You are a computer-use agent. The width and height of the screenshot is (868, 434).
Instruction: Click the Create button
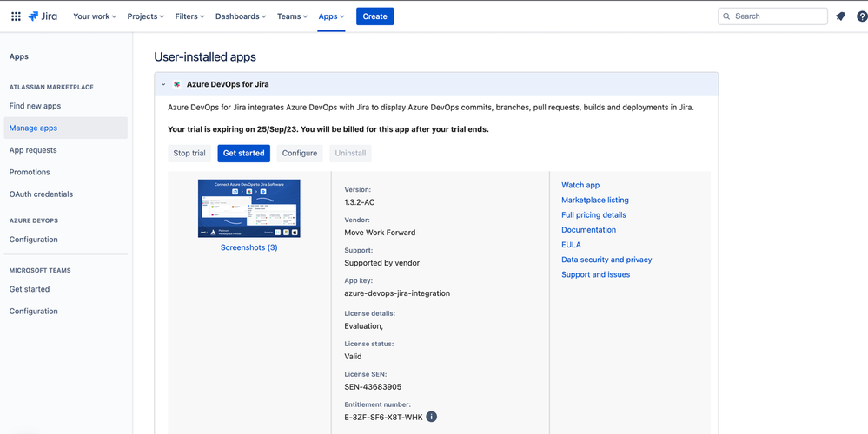click(x=374, y=16)
